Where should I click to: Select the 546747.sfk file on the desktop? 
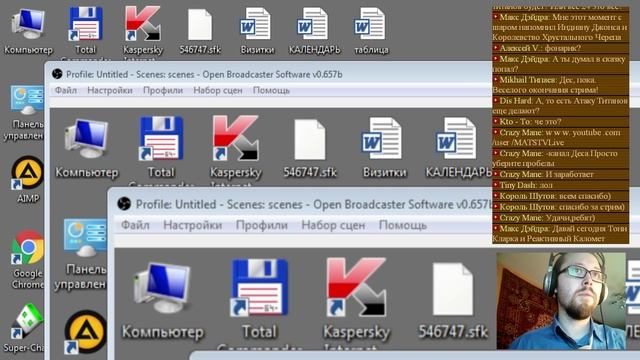[200, 32]
